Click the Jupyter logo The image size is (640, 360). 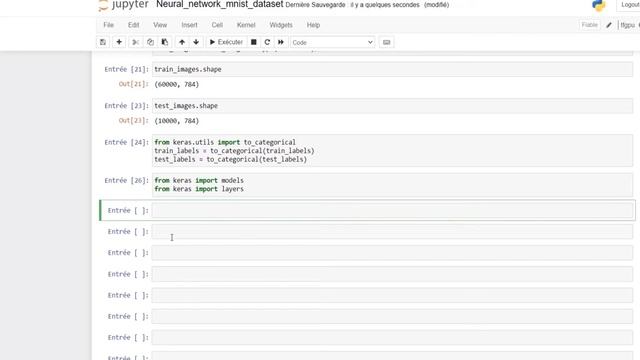coord(124,4)
